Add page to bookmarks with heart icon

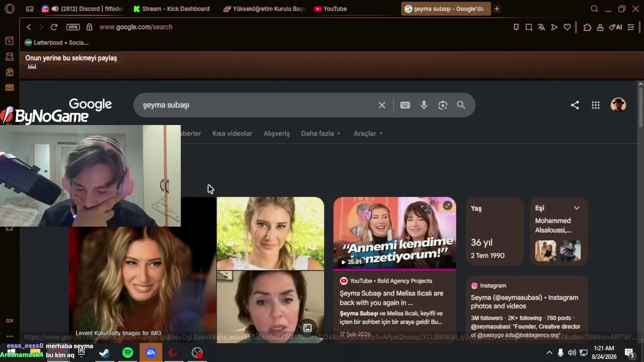pos(567,27)
